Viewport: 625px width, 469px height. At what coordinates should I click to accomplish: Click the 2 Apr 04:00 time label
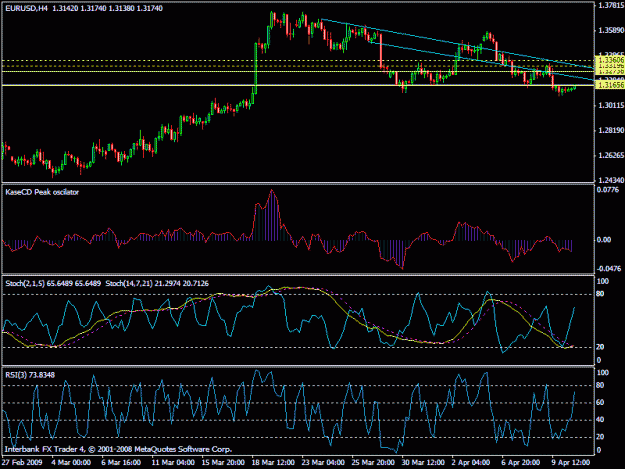[x=471, y=463]
